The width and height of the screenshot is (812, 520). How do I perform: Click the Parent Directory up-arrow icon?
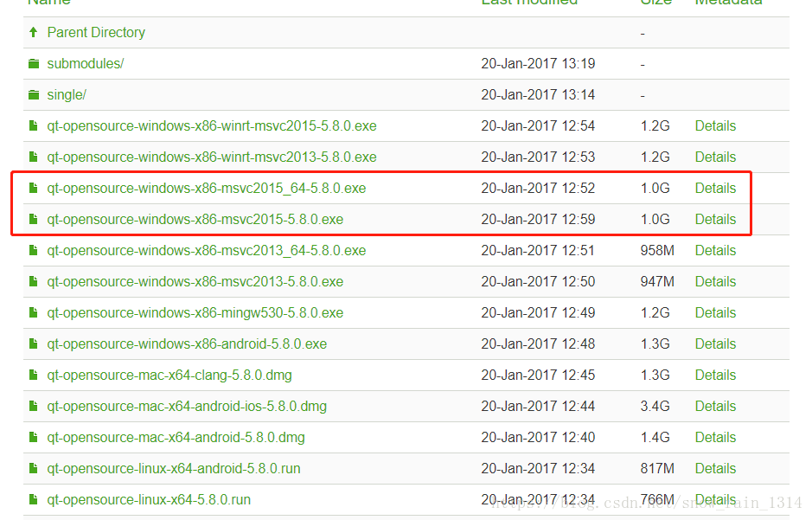pyautogui.click(x=34, y=32)
